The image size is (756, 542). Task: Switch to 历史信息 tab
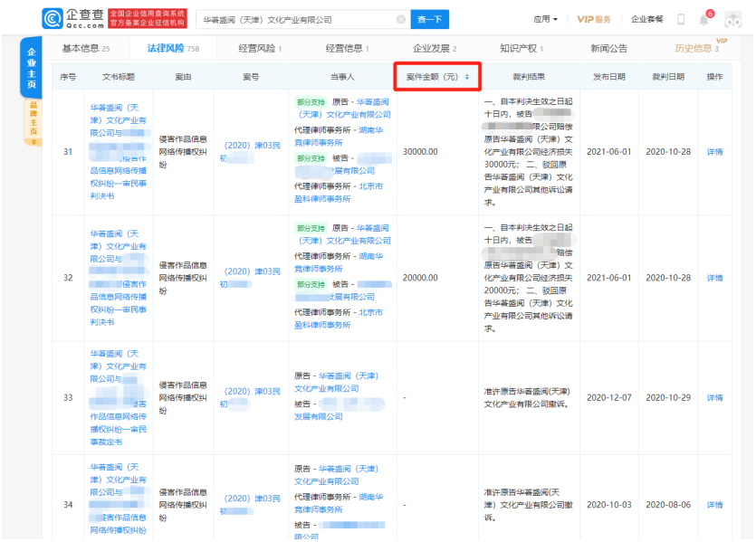point(696,48)
